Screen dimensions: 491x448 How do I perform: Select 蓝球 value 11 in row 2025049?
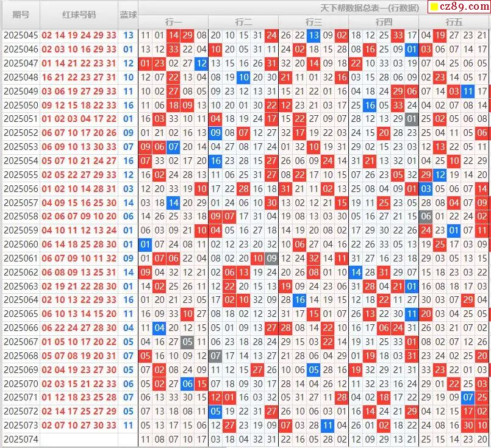click(x=128, y=91)
